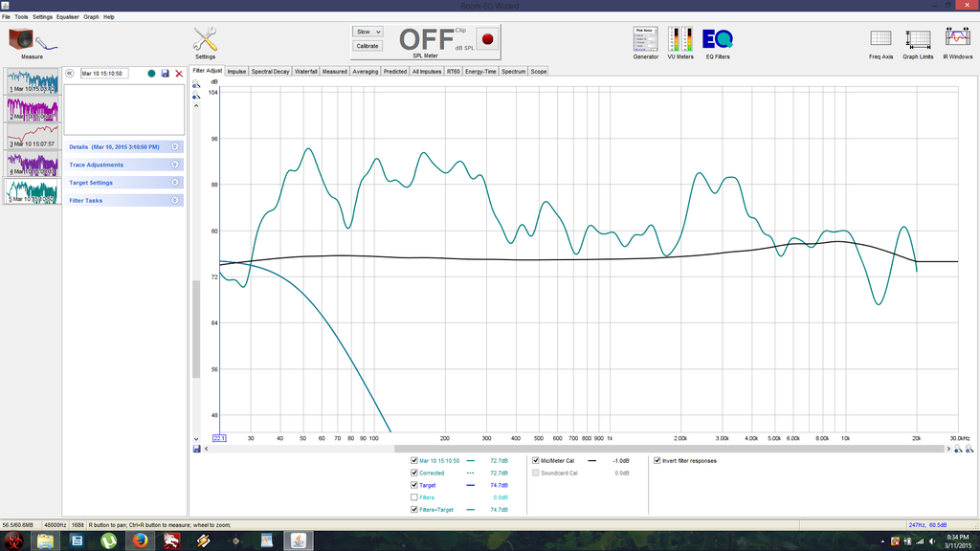Switch to the Waterfall tab

(305, 71)
